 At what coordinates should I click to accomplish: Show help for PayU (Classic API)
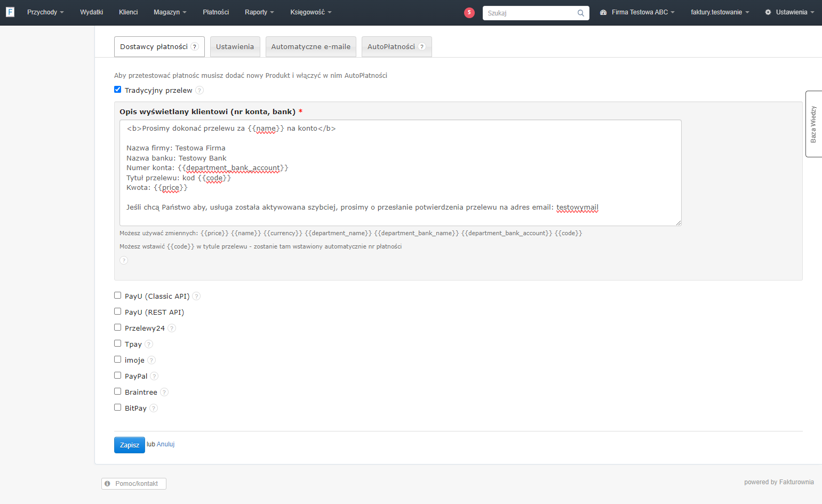(x=196, y=296)
